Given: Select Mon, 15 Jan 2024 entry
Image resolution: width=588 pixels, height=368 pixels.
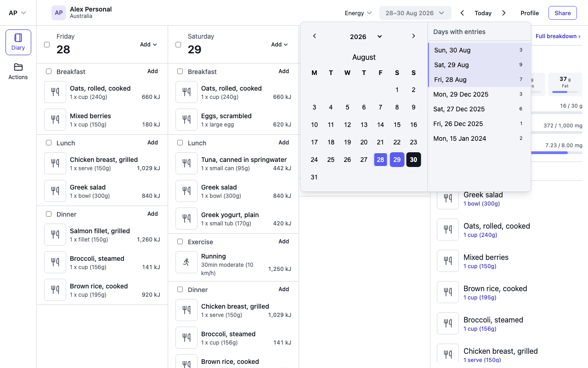Looking at the screenshot, I should pos(479,138).
